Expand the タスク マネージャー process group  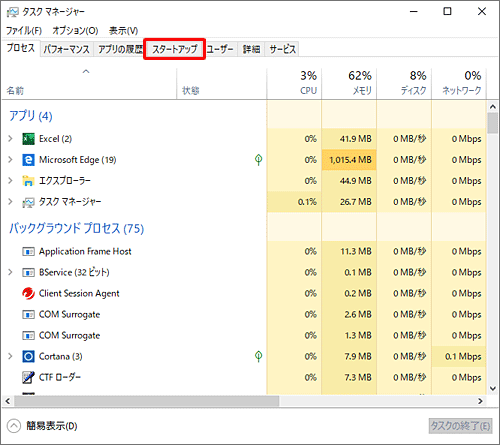(10, 202)
